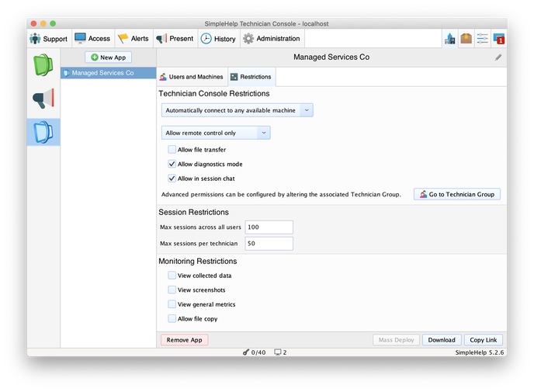Click the monitor icon with red badge
534x392 pixels.
[x=499, y=39]
